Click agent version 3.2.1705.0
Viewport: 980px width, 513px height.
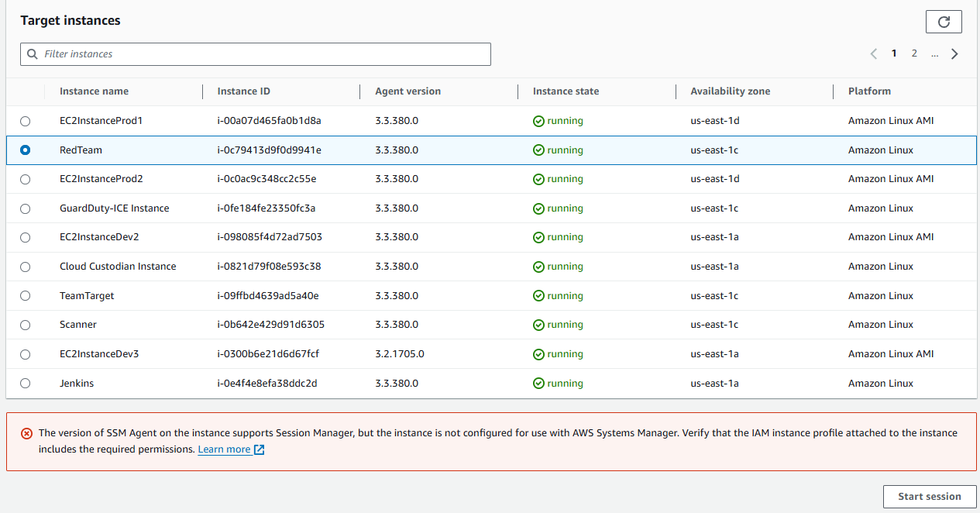399,354
